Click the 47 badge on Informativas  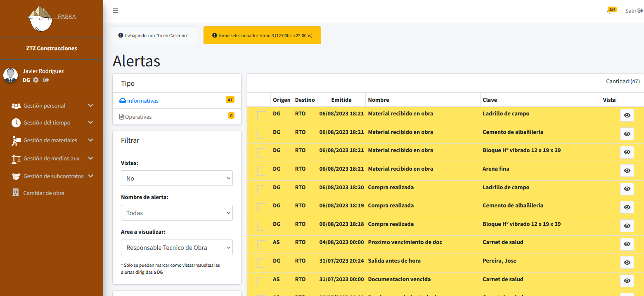point(230,100)
